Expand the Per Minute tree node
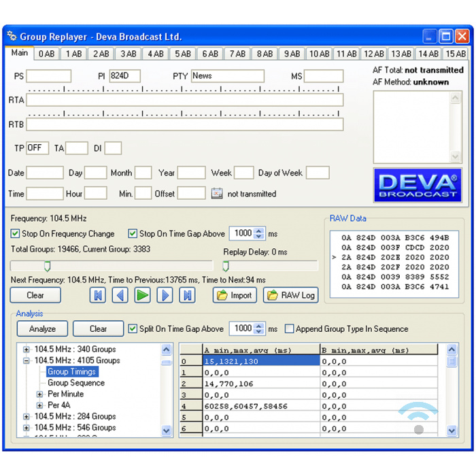Viewport: 476px width, 476px height. click(x=40, y=394)
